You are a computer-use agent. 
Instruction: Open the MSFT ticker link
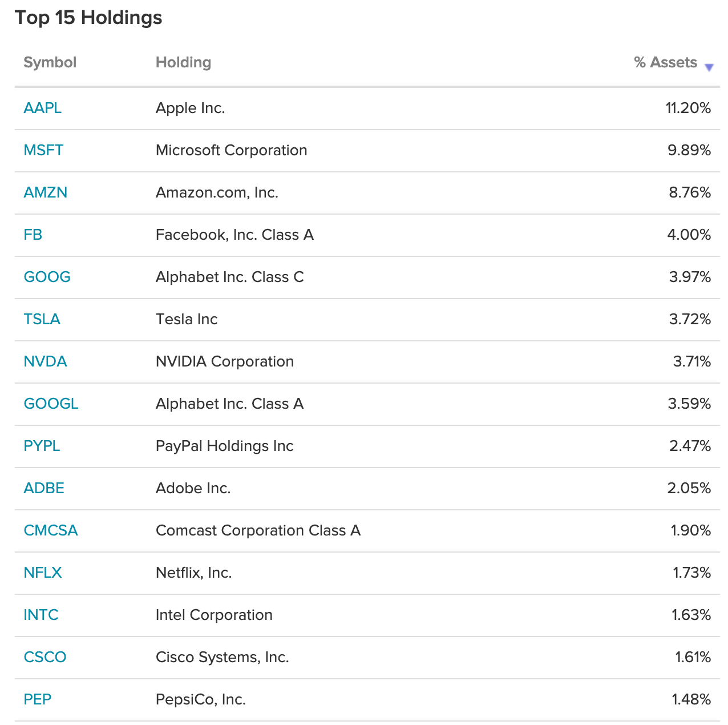pos(43,150)
